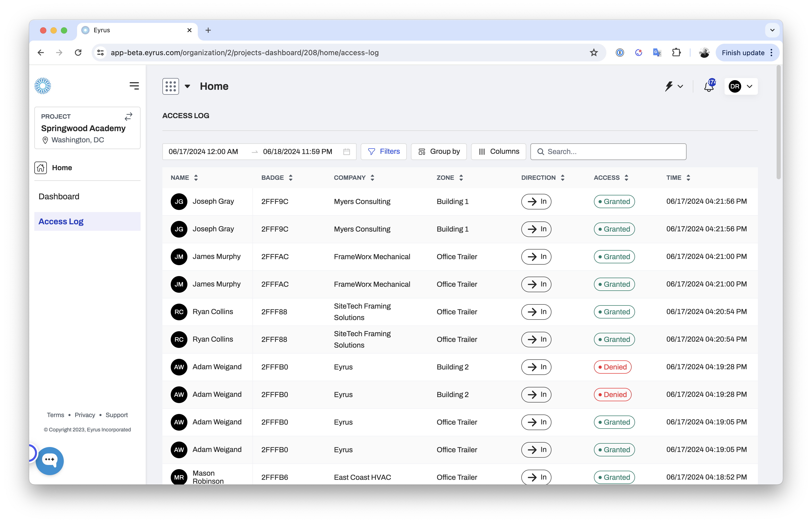Click the first James Murphy JM avatar
812x523 pixels.
pos(179,257)
